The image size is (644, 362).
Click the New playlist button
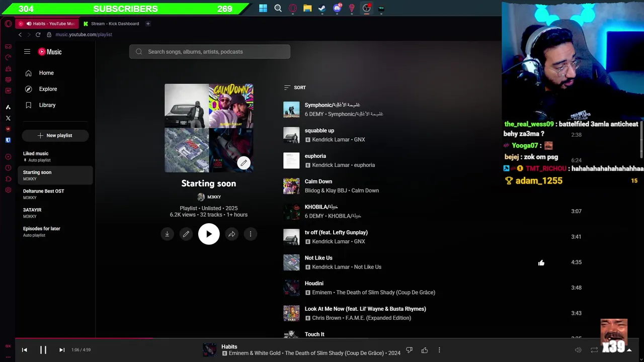coord(55,135)
